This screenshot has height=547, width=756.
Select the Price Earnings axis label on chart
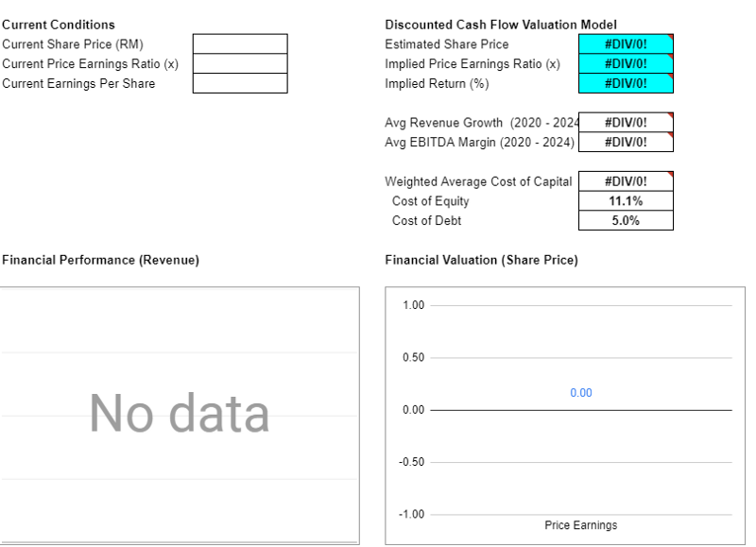[581, 525]
